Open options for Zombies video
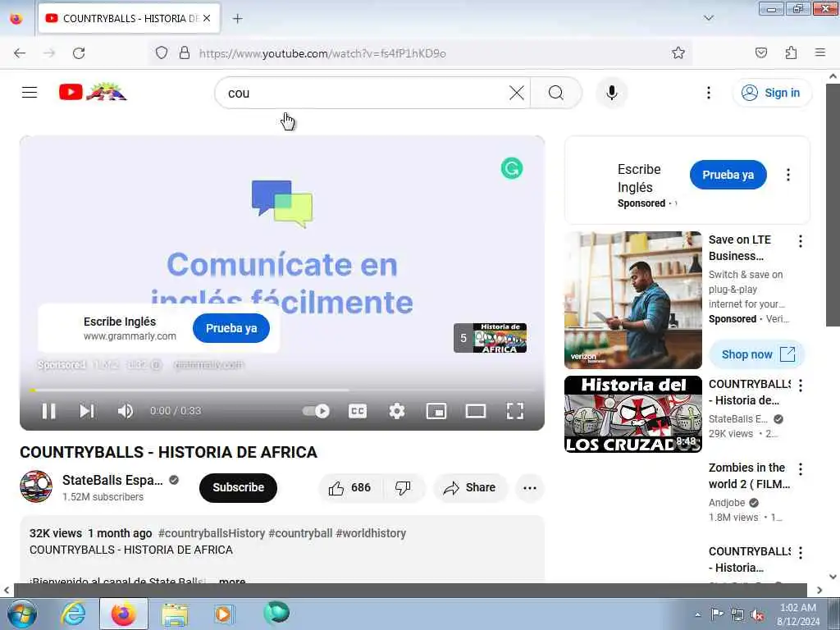 click(801, 469)
